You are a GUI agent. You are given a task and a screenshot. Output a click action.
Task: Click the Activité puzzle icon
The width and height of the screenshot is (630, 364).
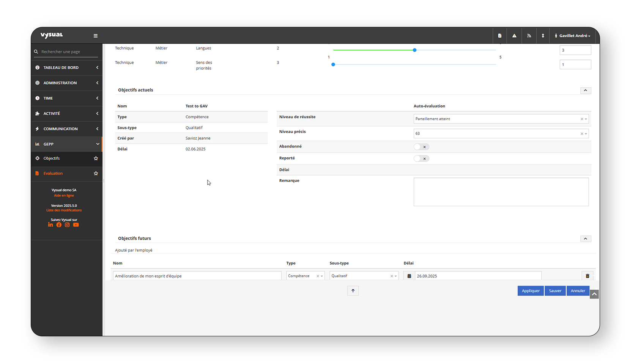pyautogui.click(x=37, y=113)
